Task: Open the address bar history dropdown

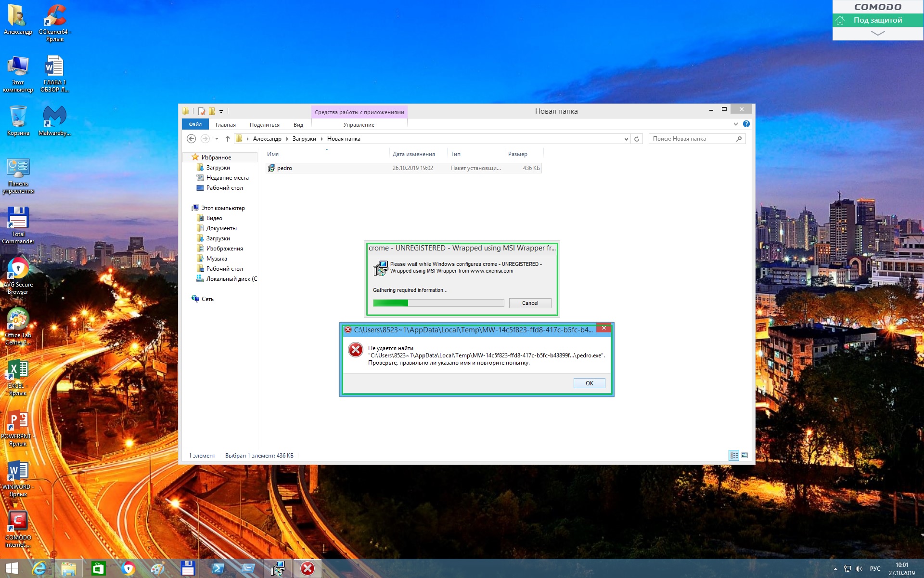Action: pos(626,139)
